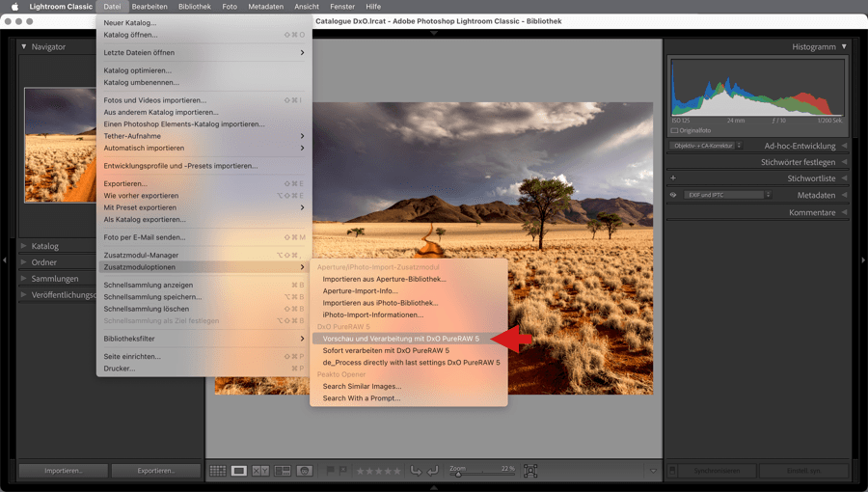Click the histogram graph
This screenshot has height=492, width=868.
757,88
